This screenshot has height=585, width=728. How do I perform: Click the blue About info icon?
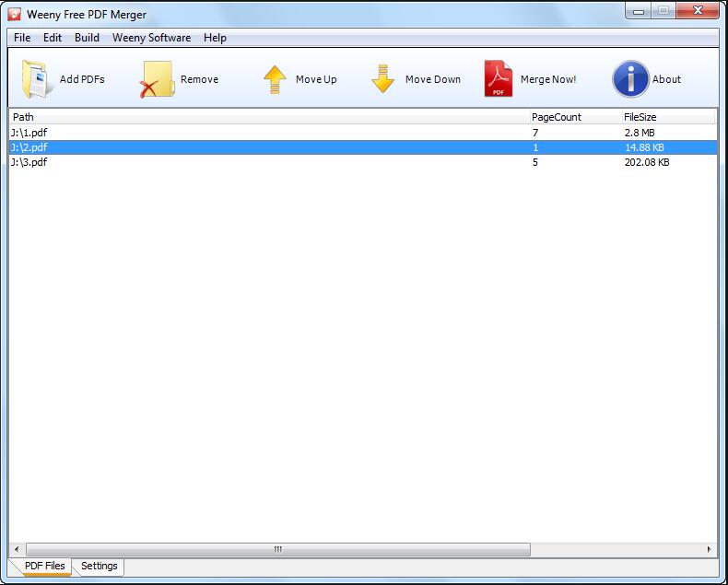tap(630, 79)
